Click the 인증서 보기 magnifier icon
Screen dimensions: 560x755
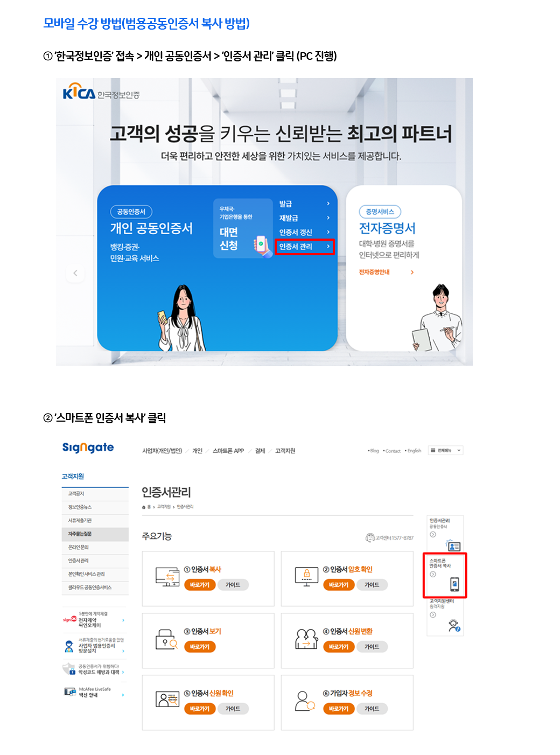[x=166, y=639]
